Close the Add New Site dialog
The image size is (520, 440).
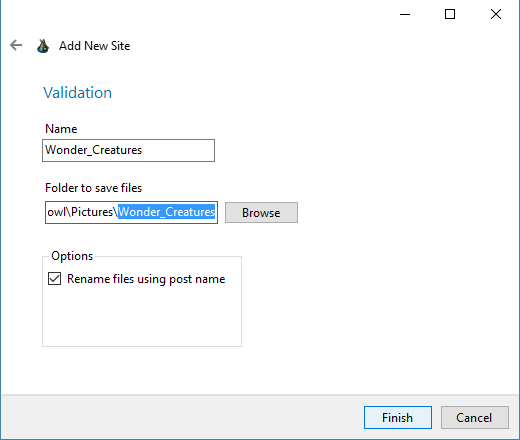click(496, 14)
